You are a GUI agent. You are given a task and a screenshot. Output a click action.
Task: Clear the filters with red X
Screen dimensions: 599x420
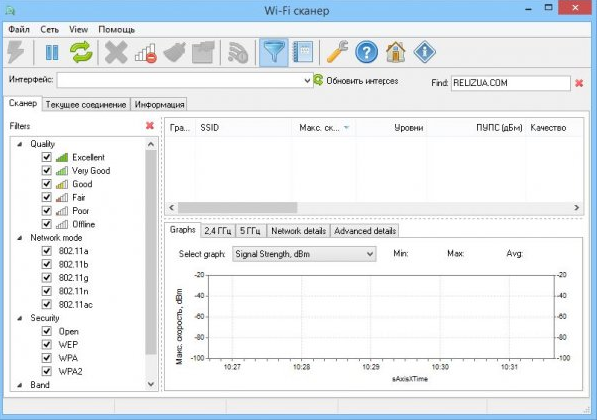150,126
